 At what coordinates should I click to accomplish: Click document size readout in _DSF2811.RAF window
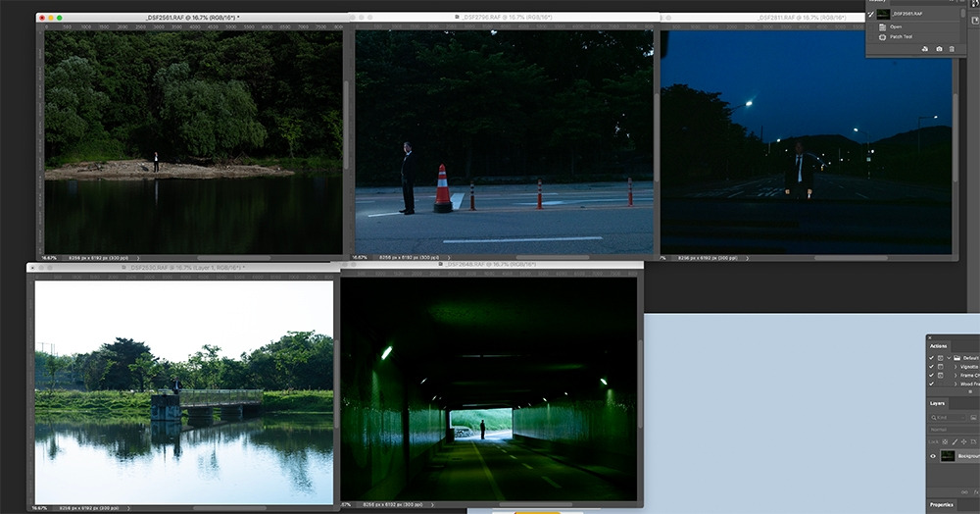click(708, 258)
